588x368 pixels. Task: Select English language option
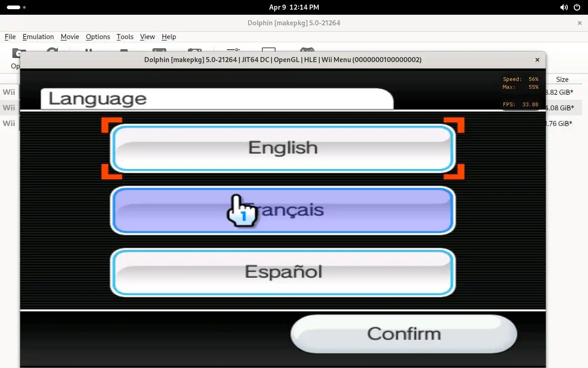click(283, 148)
